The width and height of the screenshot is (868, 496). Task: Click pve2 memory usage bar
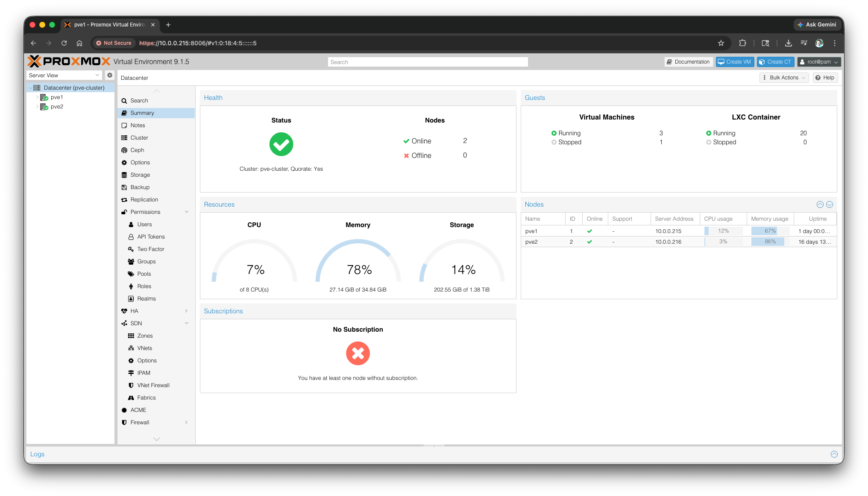tap(770, 242)
